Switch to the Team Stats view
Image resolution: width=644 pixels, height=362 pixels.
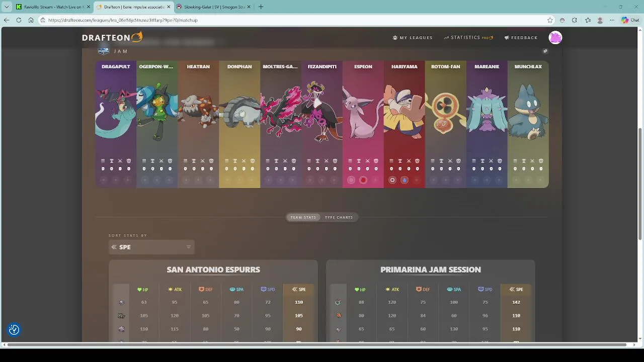[303, 217]
